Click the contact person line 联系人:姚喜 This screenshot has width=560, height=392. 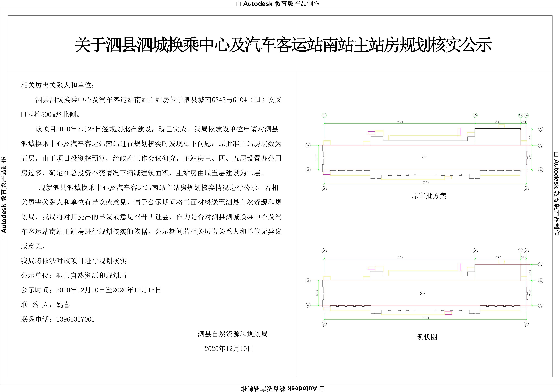(45, 304)
